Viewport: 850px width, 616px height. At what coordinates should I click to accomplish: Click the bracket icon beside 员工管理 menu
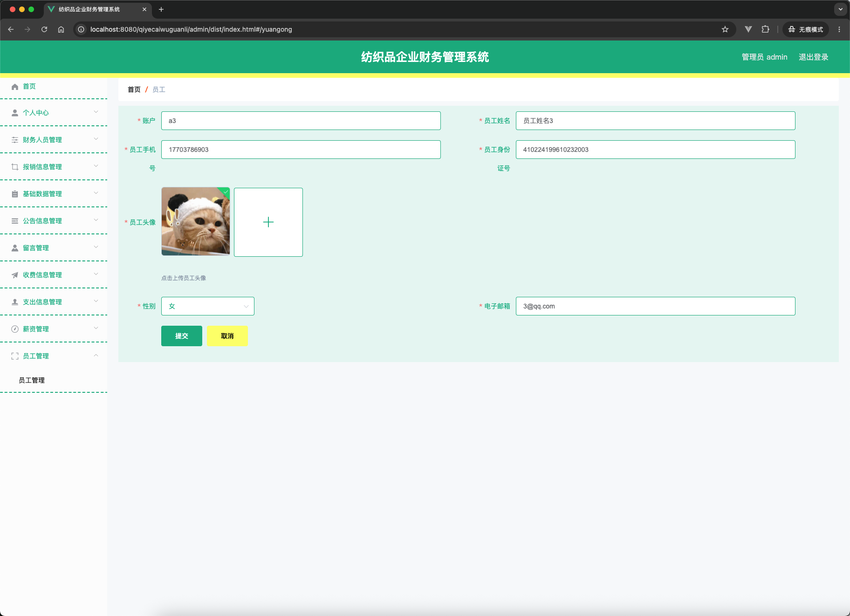click(15, 356)
